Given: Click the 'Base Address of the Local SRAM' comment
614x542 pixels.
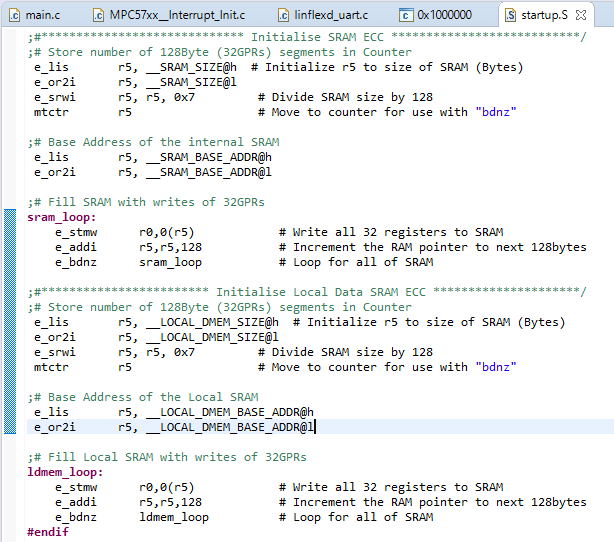Looking at the screenshot, I should coord(143,397).
